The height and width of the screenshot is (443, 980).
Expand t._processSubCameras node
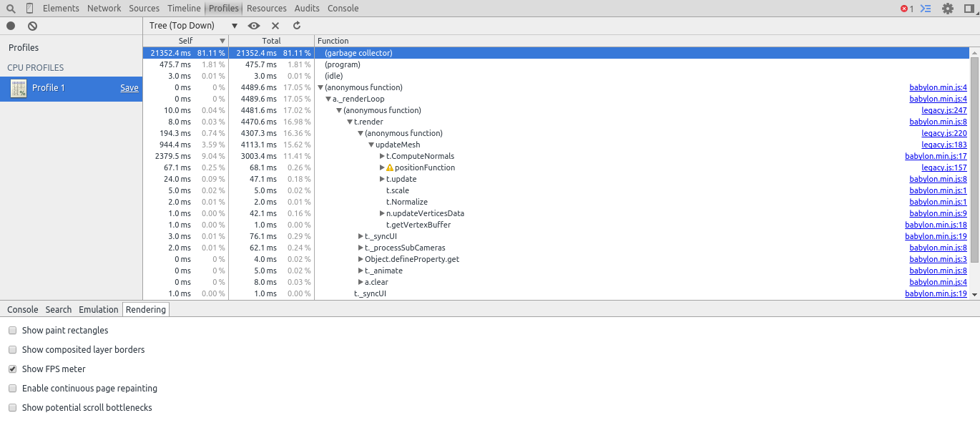(361, 248)
